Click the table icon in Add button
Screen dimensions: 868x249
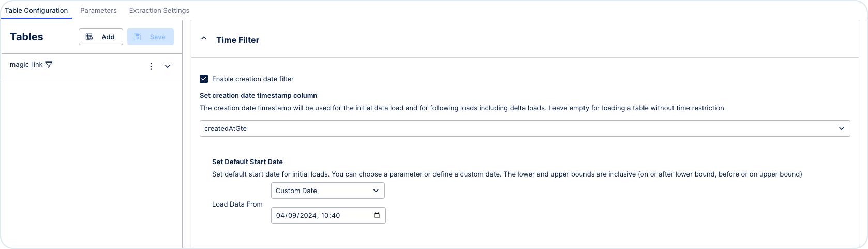point(89,37)
